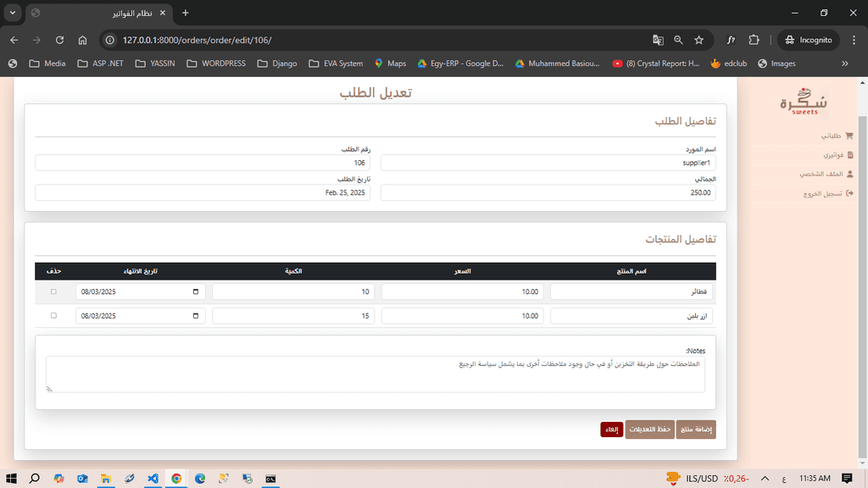The image size is (868, 488).
Task: Open the browser home page icon
Action: [82, 40]
